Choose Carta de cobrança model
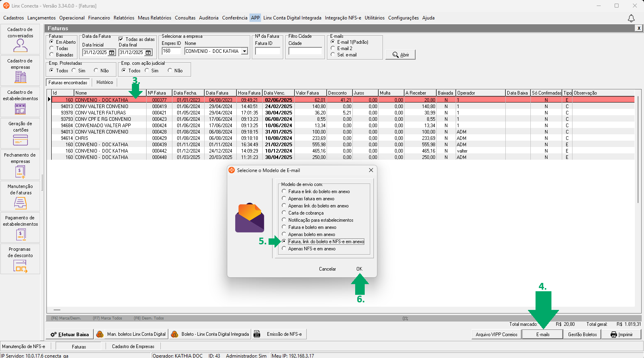Viewport: 644px width, 358px height. coord(284,213)
